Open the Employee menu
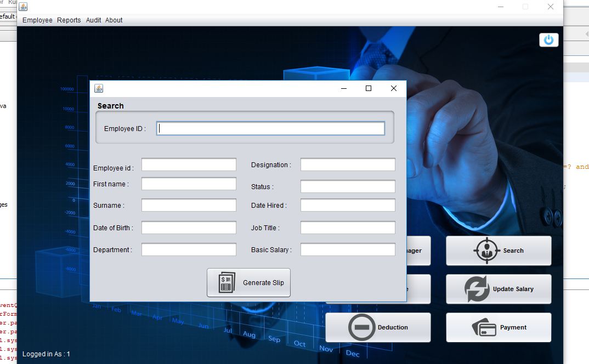This screenshot has height=364, width=589. point(37,20)
